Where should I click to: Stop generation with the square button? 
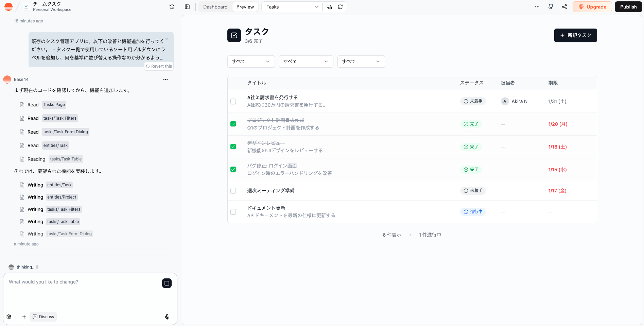(x=167, y=283)
